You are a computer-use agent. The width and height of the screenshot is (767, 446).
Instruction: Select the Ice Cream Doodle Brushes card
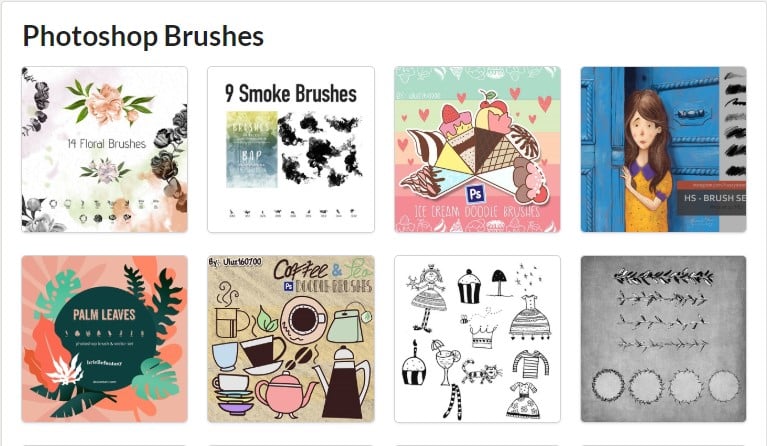tap(477, 150)
